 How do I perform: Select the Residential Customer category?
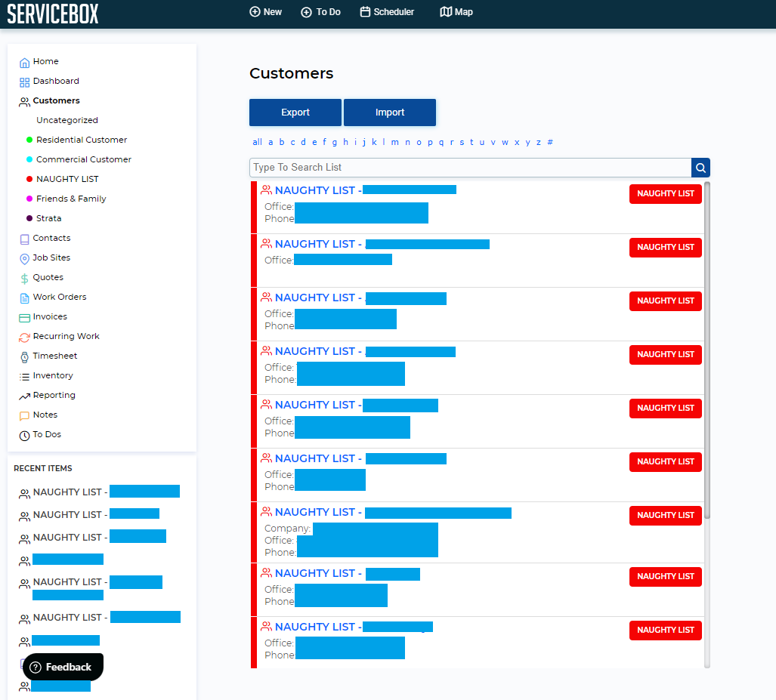[x=82, y=140]
